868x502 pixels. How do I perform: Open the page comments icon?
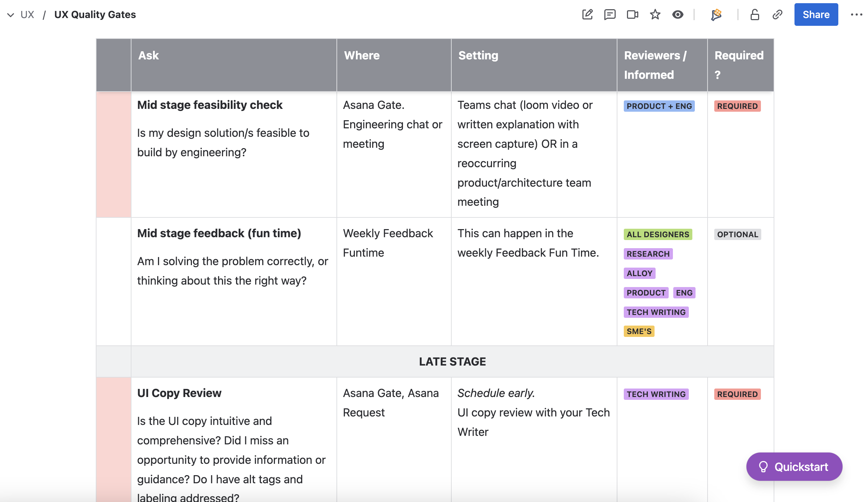tap(610, 14)
